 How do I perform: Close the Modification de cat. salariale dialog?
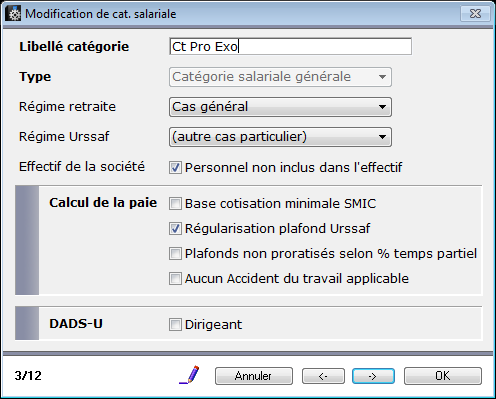(x=475, y=14)
